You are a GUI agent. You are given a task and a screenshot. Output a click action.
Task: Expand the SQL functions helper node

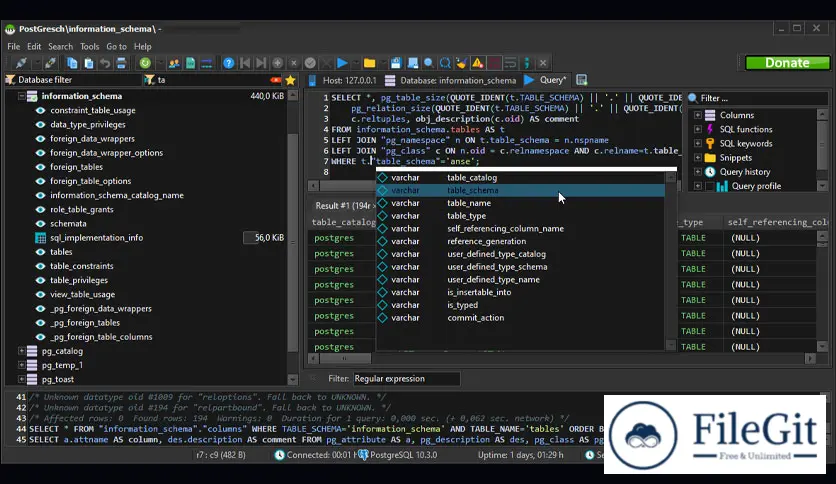point(697,129)
